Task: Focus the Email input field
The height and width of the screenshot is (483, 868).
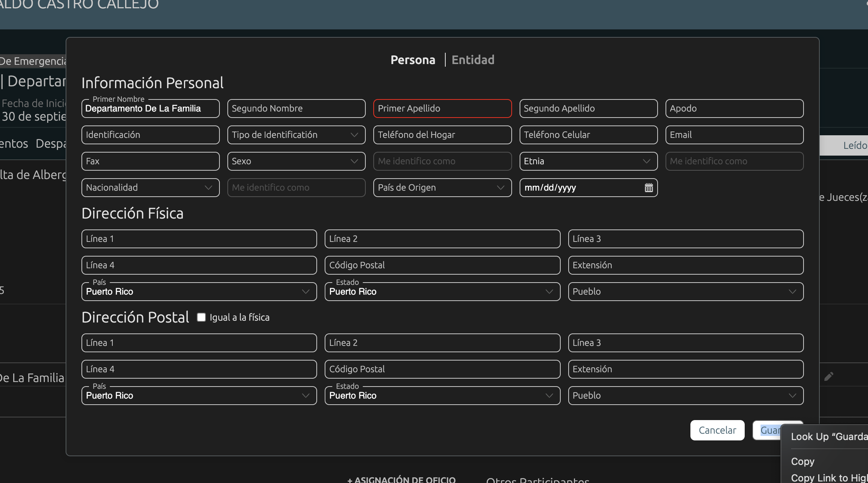Action: point(734,135)
